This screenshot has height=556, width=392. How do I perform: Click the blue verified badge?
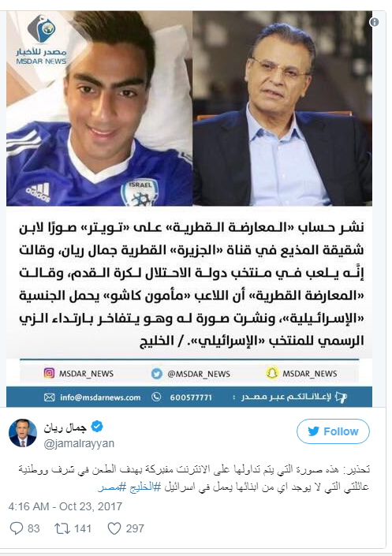click(97, 426)
